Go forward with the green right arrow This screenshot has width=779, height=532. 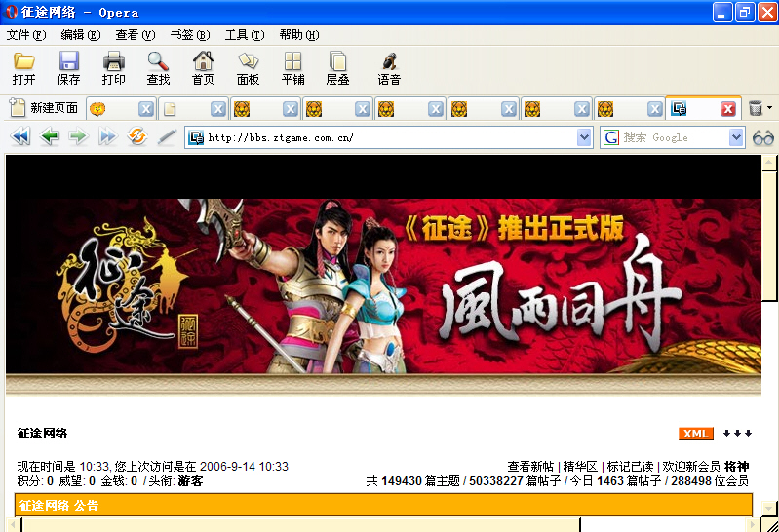click(x=78, y=136)
